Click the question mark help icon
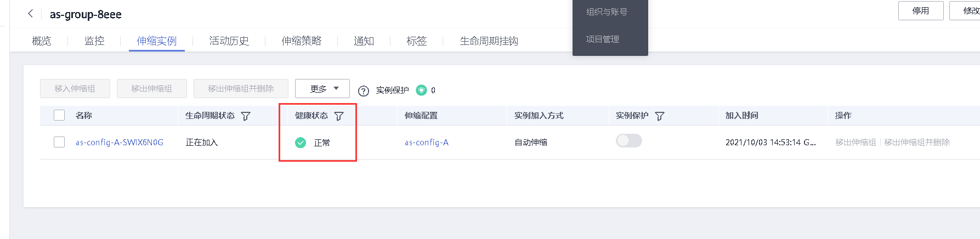Image resolution: width=980 pixels, height=239 pixels. (363, 91)
